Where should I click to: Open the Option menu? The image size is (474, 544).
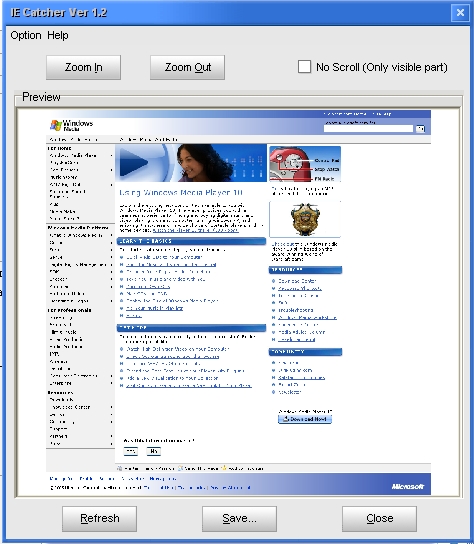tap(26, 35)
